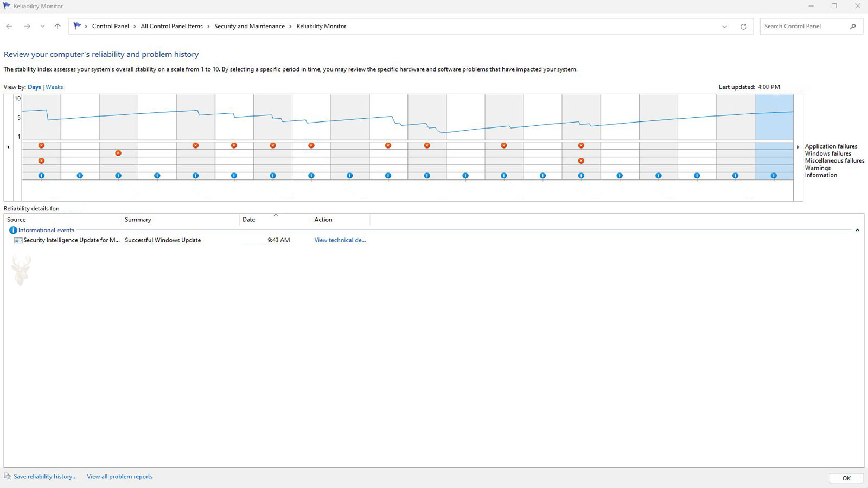Maximize the Reliability Monitor window
Image resolution: width=868 pixels, height=488 pixels.
(x=834, y=6)
